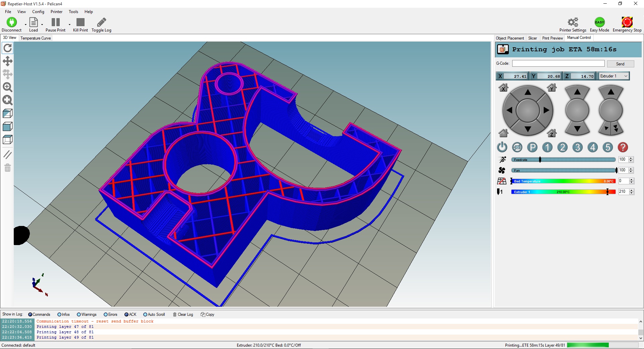Switch to Temperature Curve tab
644x349 pixels.
tap(36, 38)
